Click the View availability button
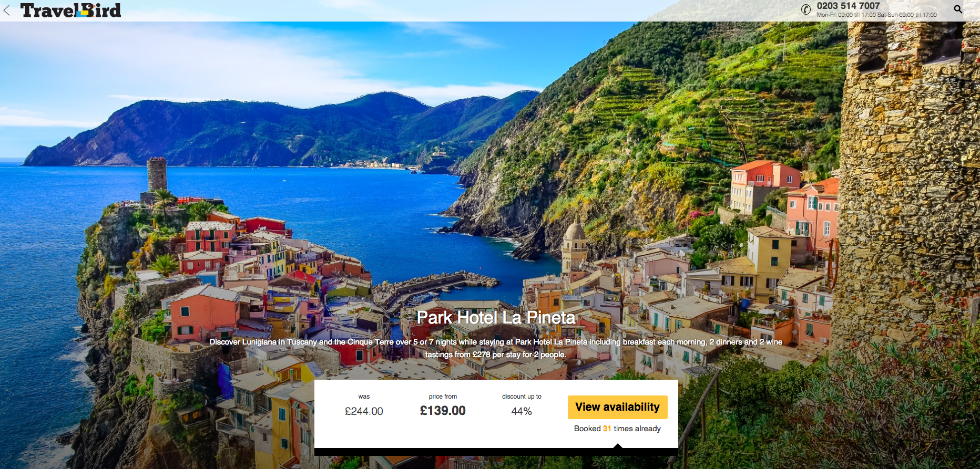The width and height of the screenshot is (980, 469). [618, 407]
